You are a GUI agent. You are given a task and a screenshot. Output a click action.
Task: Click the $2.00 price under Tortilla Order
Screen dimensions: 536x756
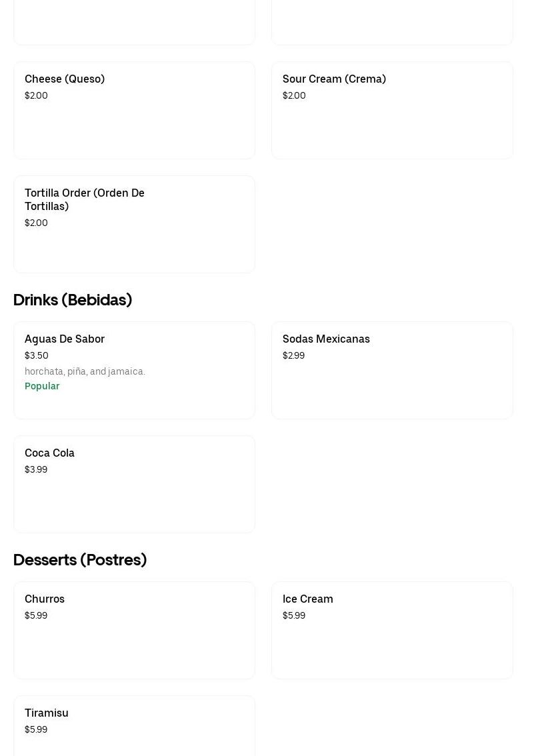tap(36, 223)
